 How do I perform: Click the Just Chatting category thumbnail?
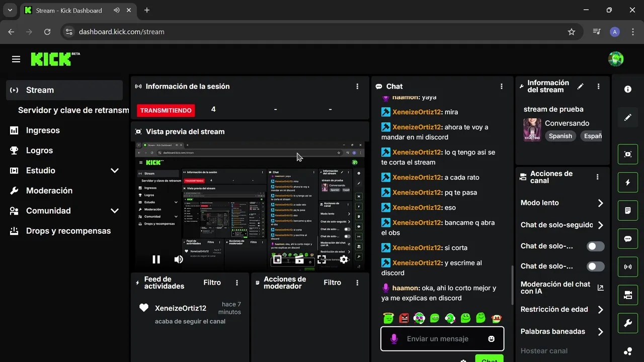click(532, 130)
